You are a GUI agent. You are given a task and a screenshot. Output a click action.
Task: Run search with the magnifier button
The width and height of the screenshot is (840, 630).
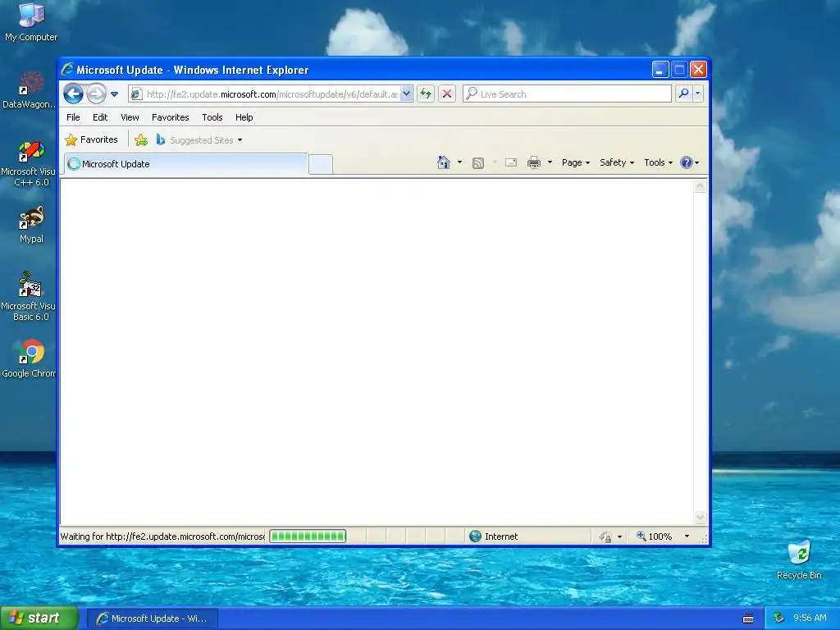[683, 94]
